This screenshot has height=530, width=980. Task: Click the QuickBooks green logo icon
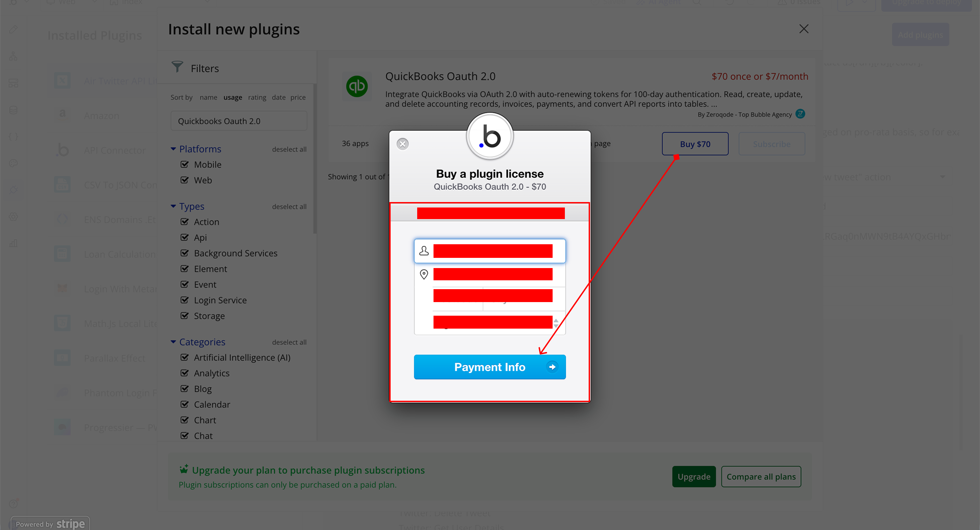357,86
